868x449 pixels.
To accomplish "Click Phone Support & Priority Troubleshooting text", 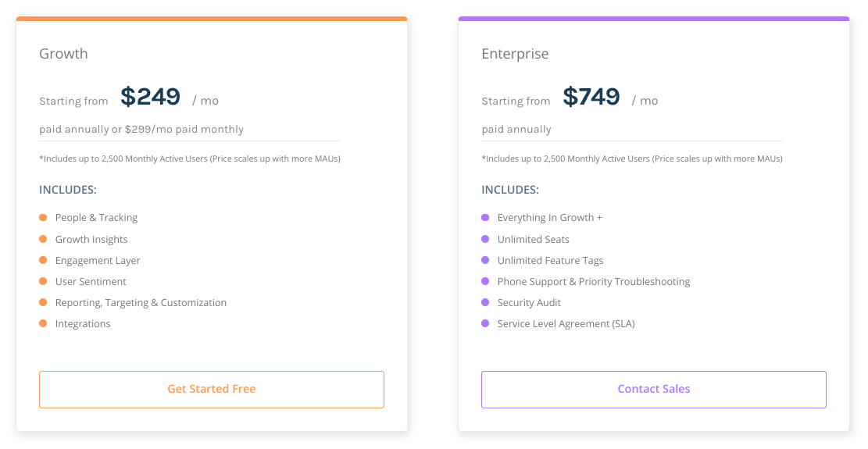I will 594,281.
